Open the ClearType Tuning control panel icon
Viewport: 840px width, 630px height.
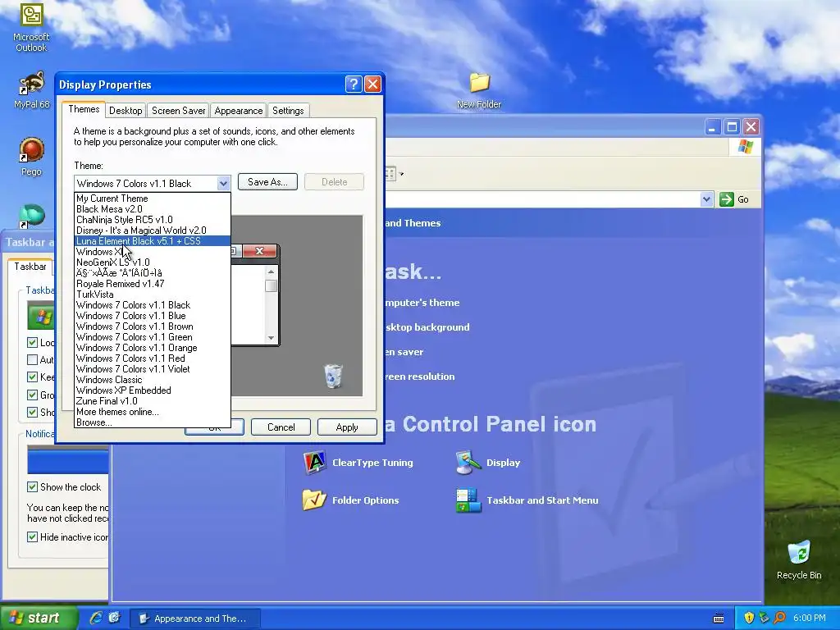[358, 463]
